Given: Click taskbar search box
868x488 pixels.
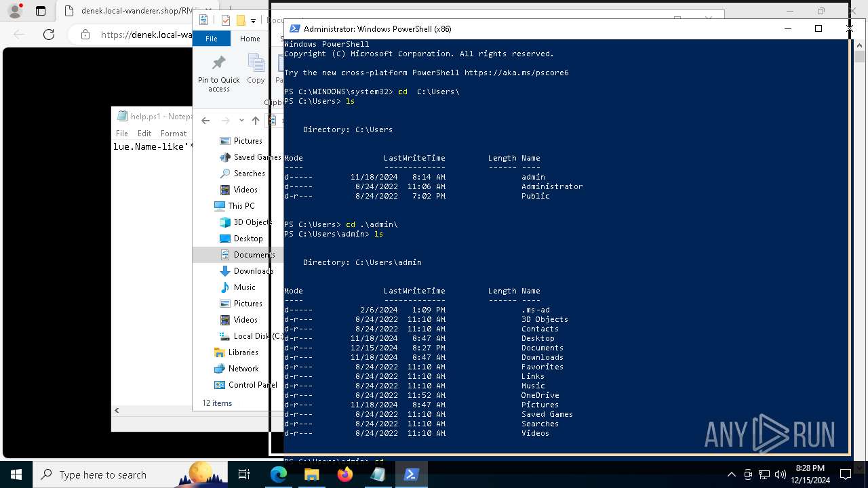Looking at the screenshot, I should click(x=129, y=474).
